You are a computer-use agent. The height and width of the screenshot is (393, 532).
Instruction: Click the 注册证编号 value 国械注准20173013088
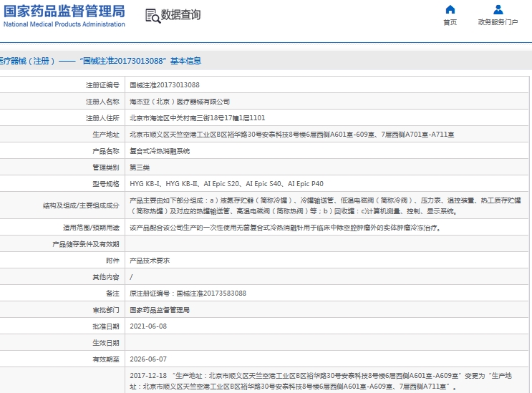pyautogui.click(x=165, y=85)
